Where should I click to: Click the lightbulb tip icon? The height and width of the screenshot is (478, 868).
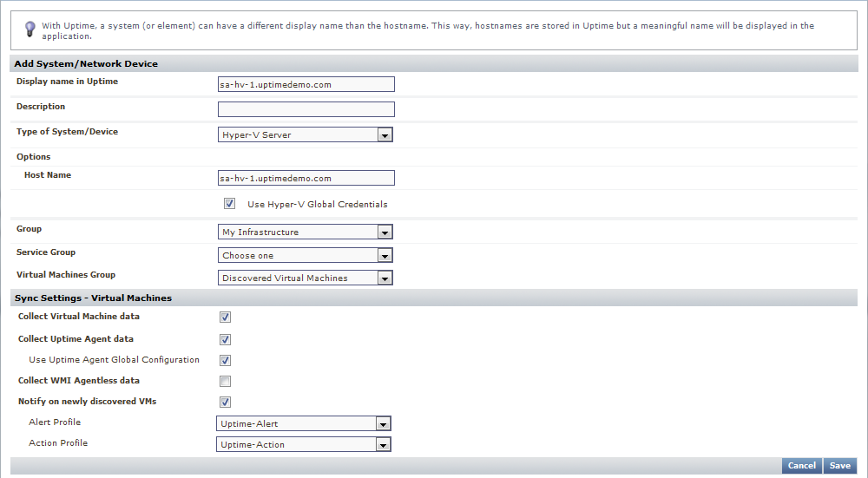(30, 29)
